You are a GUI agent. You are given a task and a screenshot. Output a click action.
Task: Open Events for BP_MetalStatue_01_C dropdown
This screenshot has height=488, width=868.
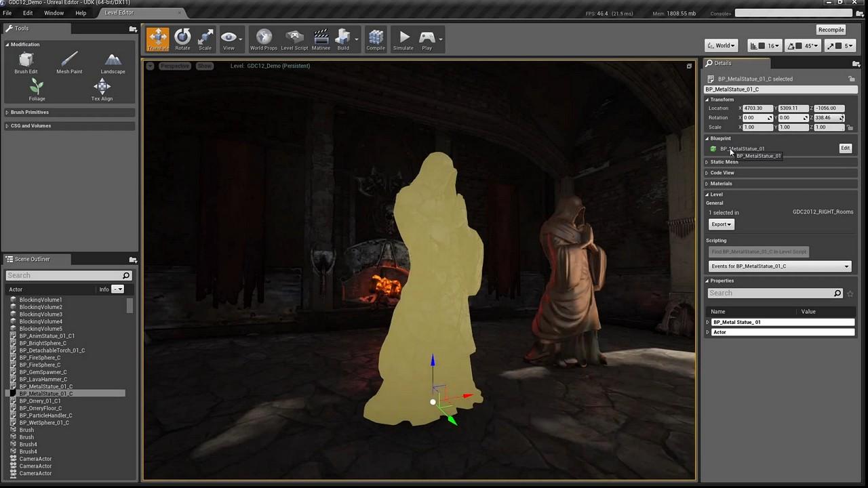click(779, 266)
